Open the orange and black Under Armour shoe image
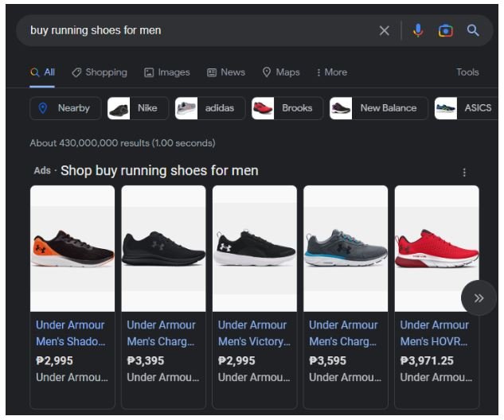The width and height of the screenshot is (504, 420). point(72,248)
